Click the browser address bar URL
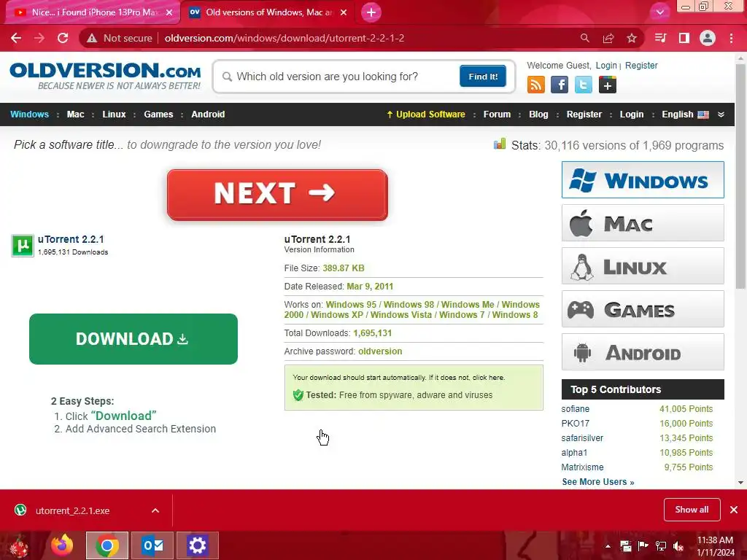 [x=285, y=38]
